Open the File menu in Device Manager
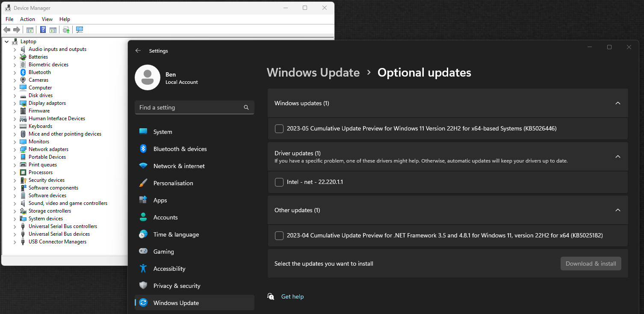Image resolution: width=644 pixels, height=314 pixels. pyautogui.click(x=9, y=19)
